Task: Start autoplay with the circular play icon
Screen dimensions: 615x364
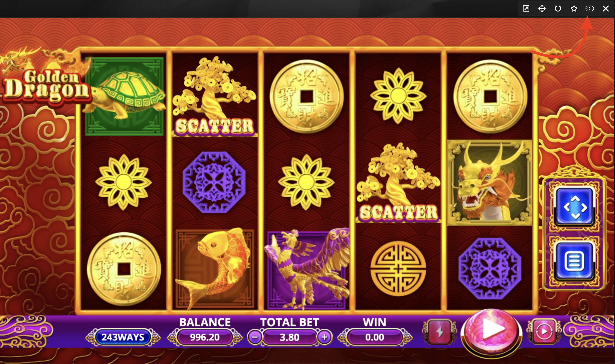Action: pos(544,332)
